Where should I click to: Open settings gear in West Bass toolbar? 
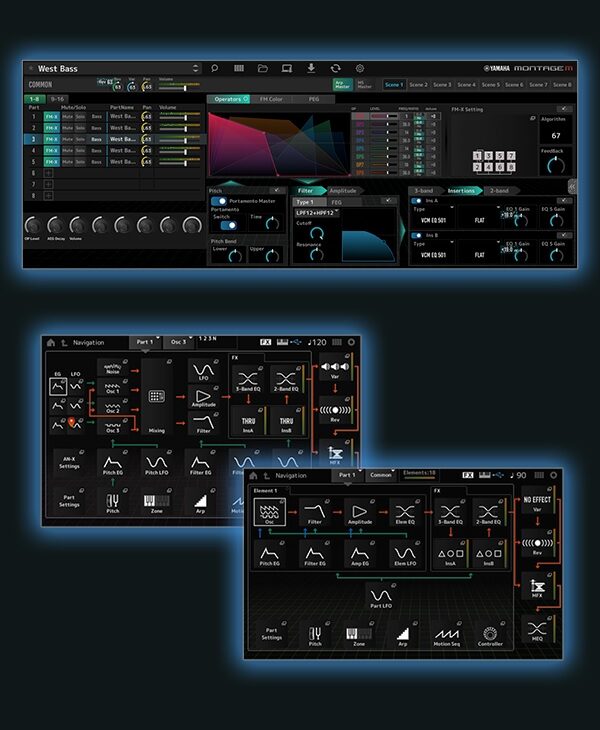click(x=360, y=68)
